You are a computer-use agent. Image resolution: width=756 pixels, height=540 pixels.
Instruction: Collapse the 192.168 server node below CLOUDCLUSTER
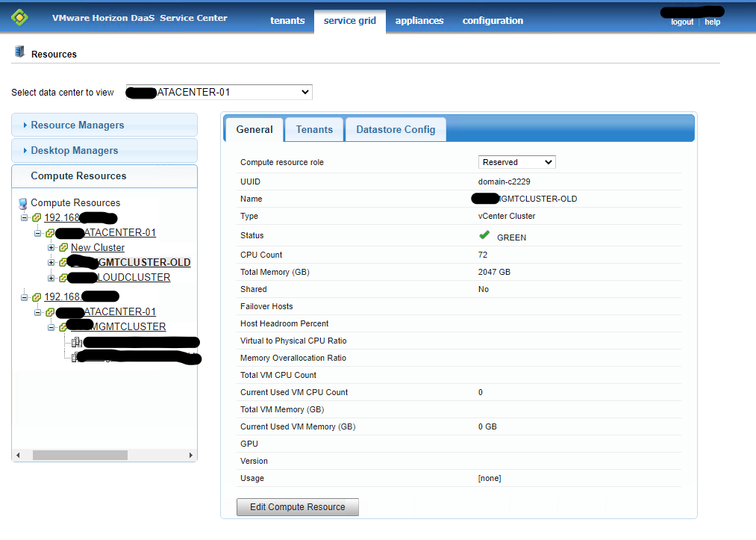(x=24, y=297)
